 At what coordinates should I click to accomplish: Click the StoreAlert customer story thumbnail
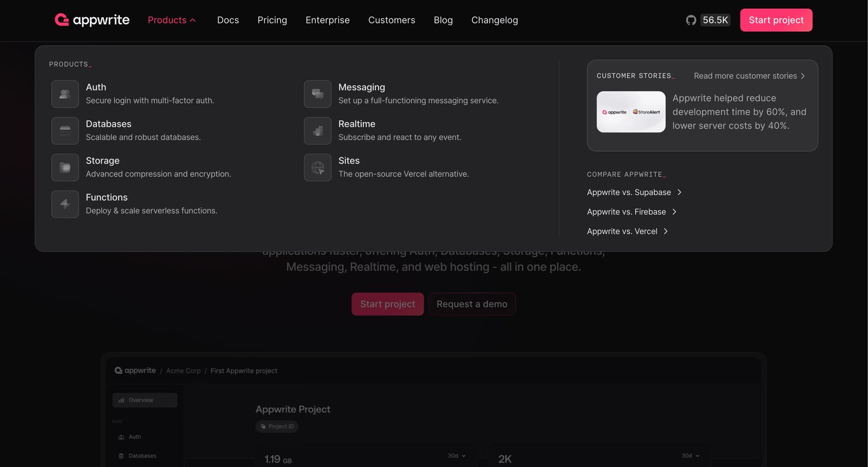[x=631, y=112]
